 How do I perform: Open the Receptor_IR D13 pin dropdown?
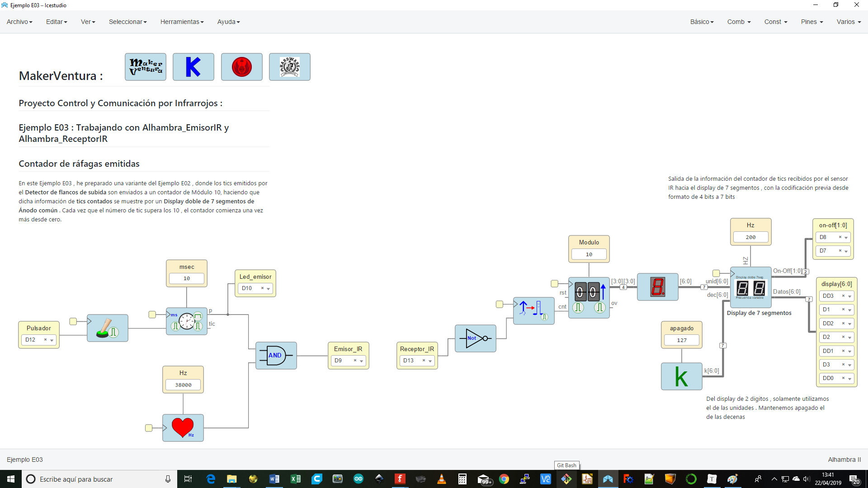[430, 361]
